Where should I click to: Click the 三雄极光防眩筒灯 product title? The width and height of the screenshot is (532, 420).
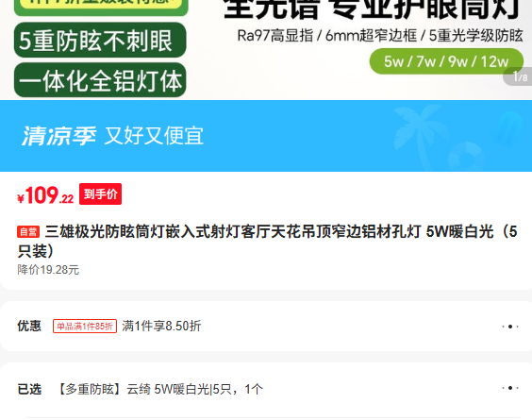(x=267, y=242)
